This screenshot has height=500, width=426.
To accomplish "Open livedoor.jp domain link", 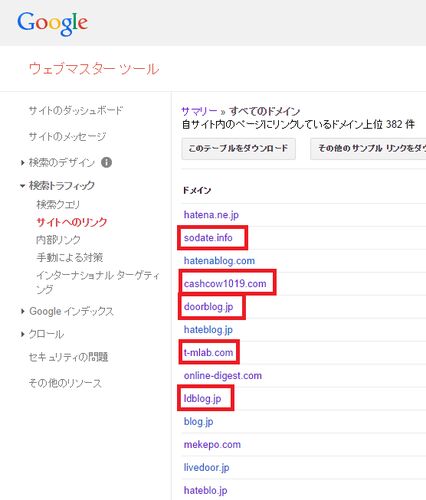I will [x=207, y=468].
